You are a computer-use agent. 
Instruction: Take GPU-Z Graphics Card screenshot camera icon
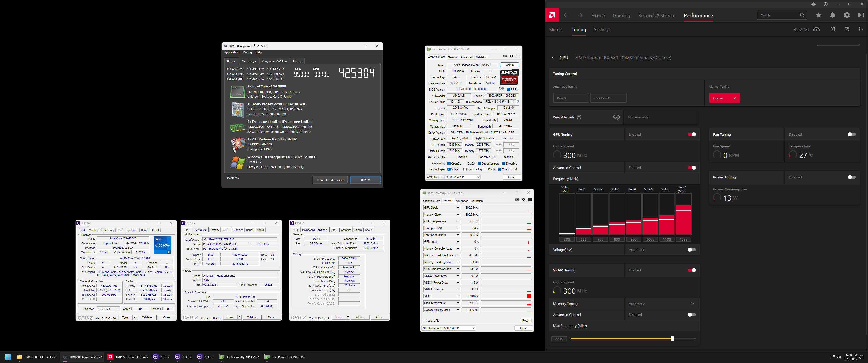tap(505, 56)
